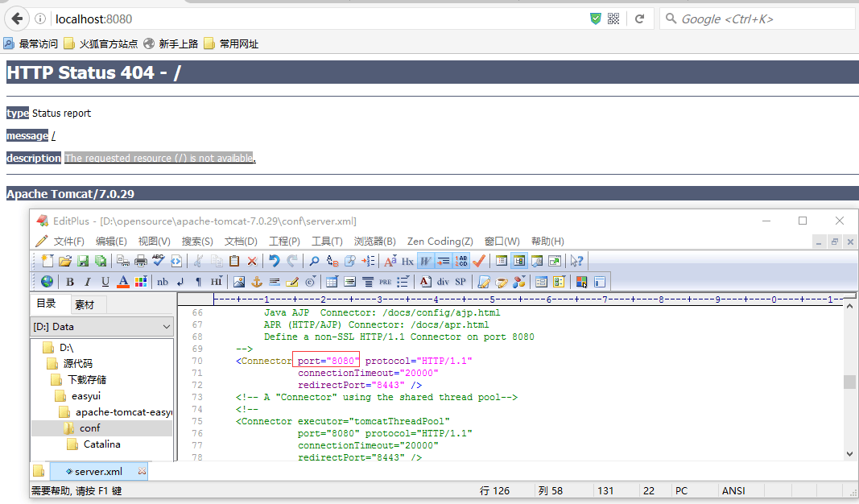Open the 工具(T) menu
This screenshot has height=504, width=859.
327,241
